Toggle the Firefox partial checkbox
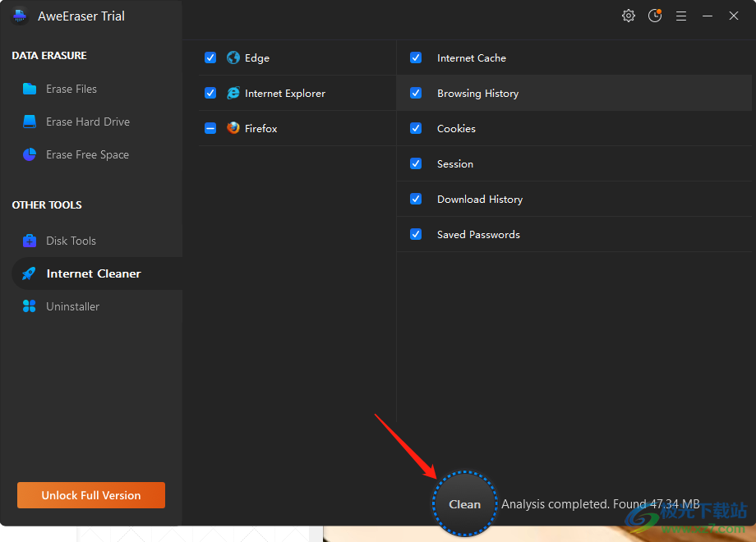 (x=210, y=128)
